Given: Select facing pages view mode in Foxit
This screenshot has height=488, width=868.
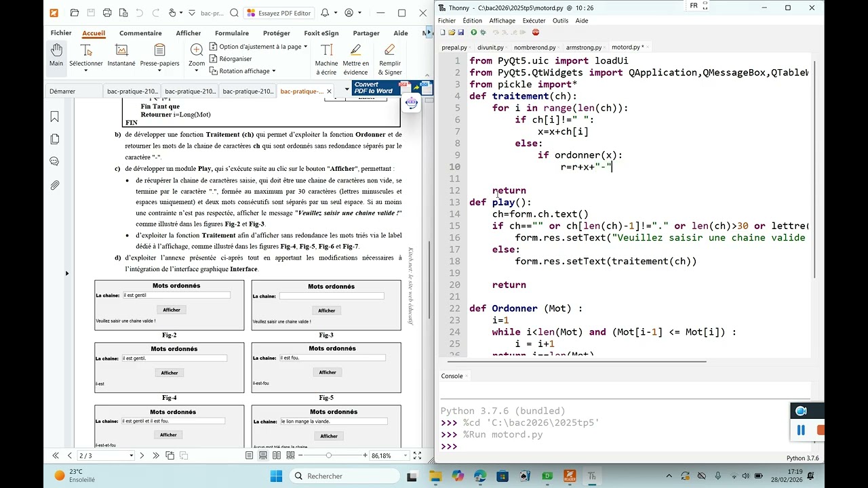Looking at the screenshot, I should tap(275, 455).
